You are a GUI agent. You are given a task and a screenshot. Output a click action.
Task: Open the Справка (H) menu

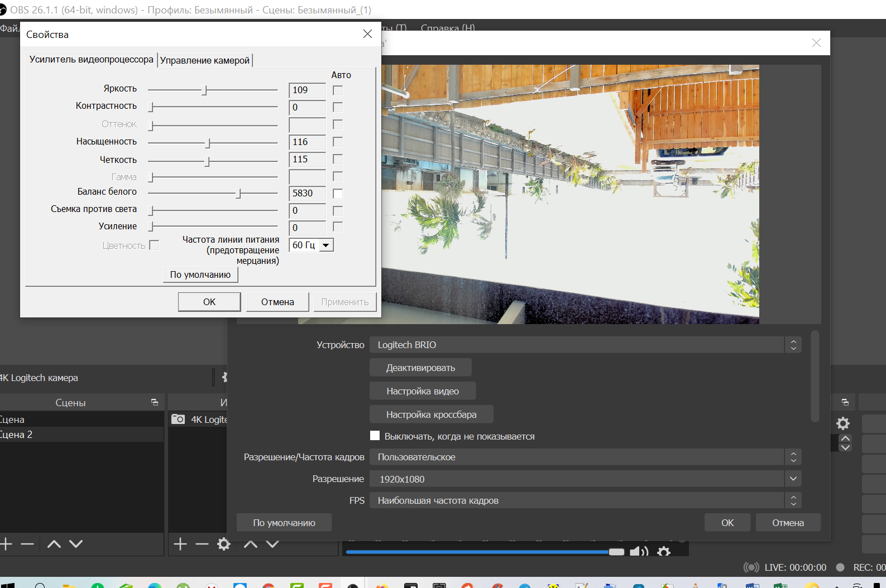(448, 27)
